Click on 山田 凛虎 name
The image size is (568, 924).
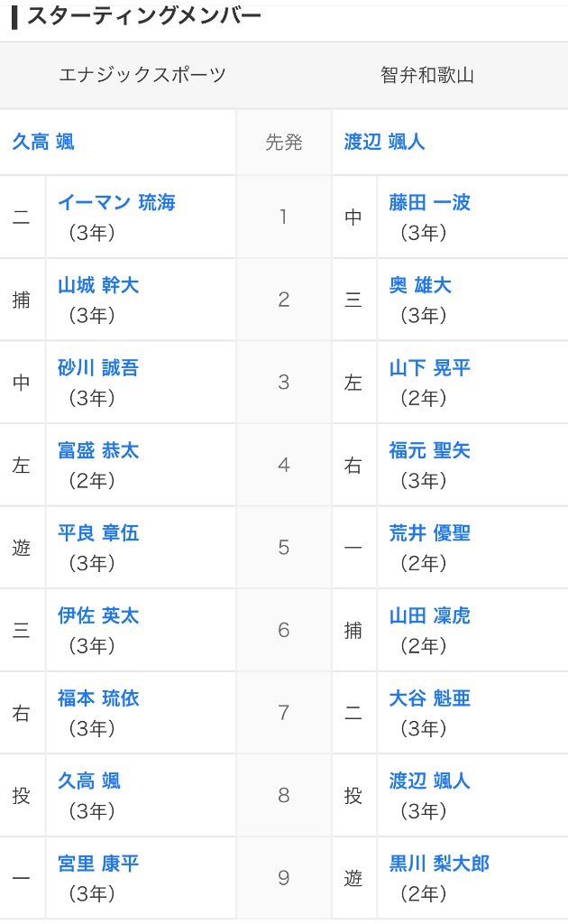pyautogui.click(x=430, y=615)
